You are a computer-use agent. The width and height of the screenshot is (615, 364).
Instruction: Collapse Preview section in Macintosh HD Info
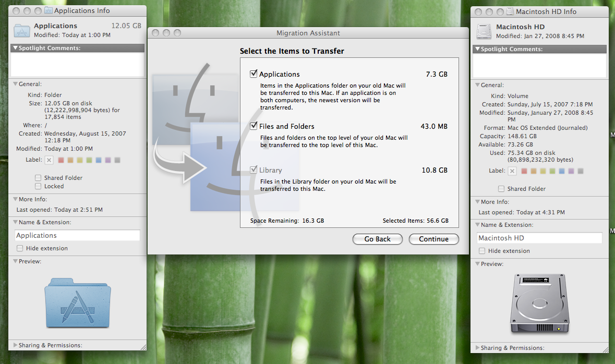pos(477,263)
